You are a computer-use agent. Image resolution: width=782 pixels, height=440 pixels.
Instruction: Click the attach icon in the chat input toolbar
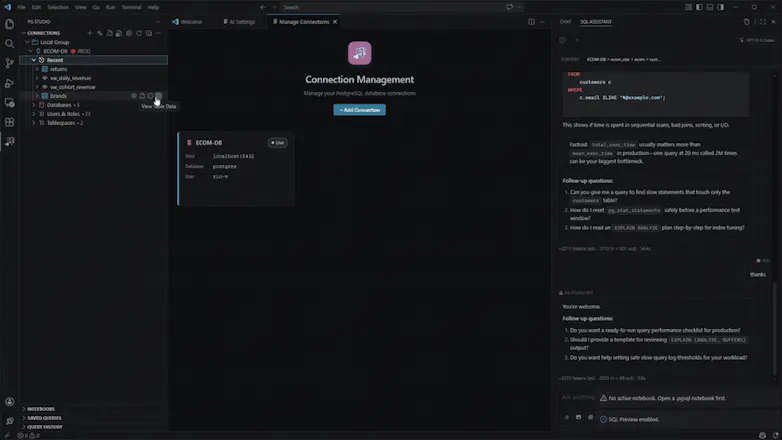point(567,417)
